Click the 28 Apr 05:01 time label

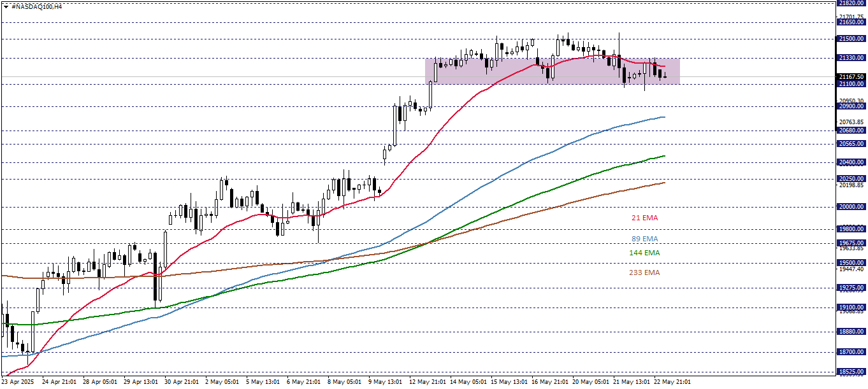click(x=100, y=382)
